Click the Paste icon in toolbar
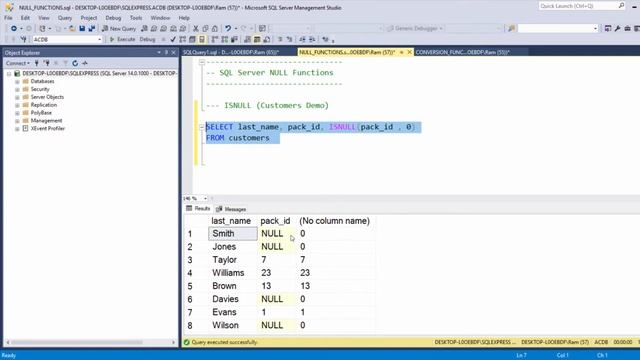This screenshot has width=640, height=360. pyautogui.click(x=215, y=29)
